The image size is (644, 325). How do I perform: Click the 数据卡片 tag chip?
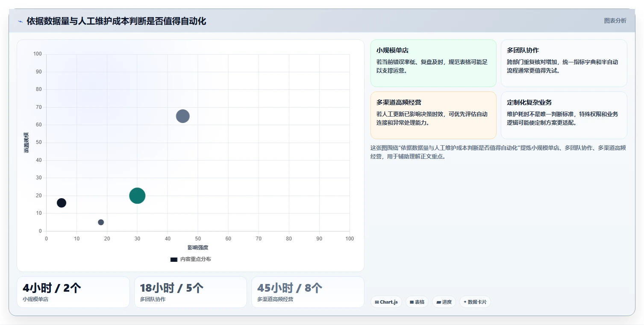pos(475,302)
